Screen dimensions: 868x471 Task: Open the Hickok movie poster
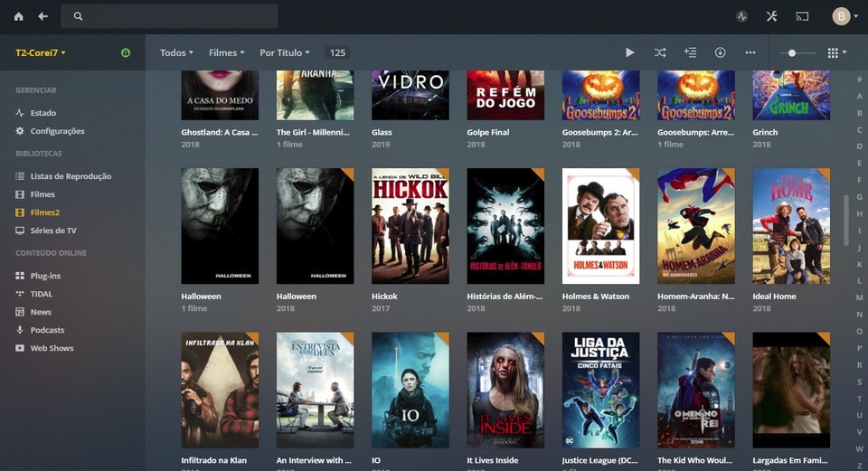click(410, 226)
